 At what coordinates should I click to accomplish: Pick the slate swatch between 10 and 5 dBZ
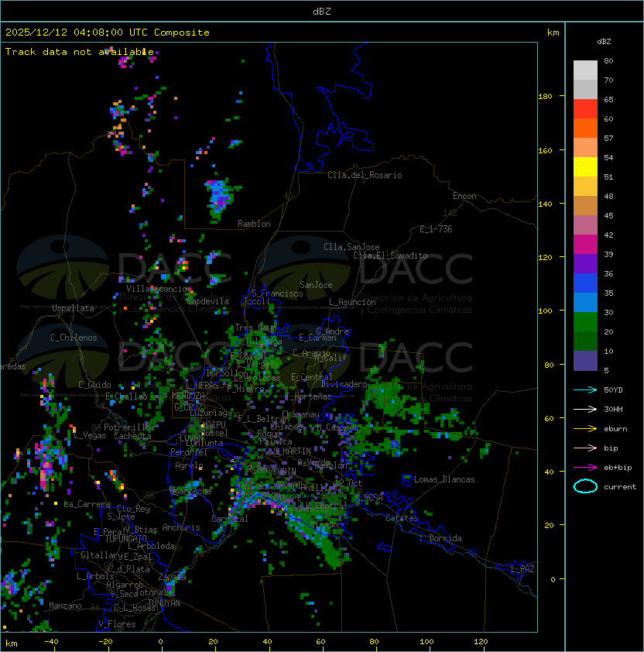click(585, 361)
